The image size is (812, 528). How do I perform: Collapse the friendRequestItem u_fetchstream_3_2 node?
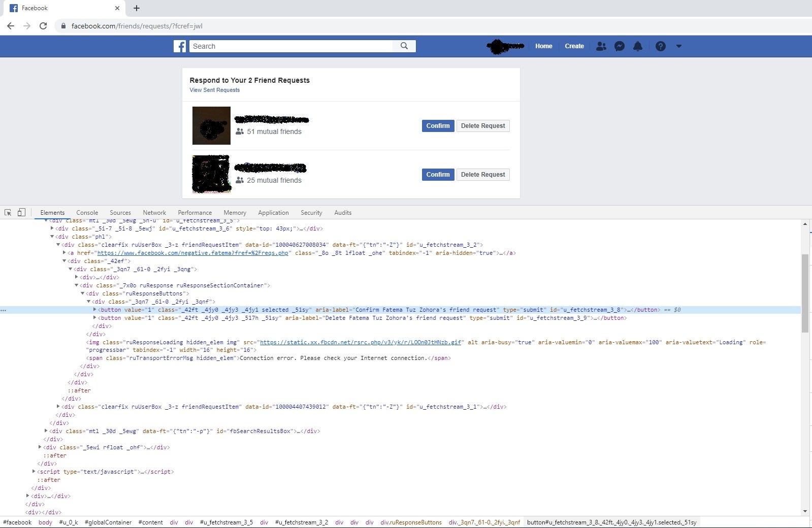coord(58,245)
